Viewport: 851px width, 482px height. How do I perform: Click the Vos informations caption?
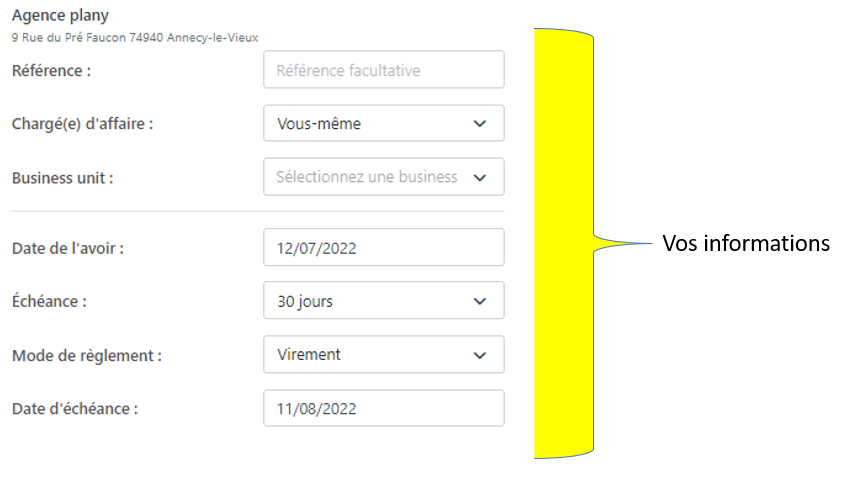point(746,243)
